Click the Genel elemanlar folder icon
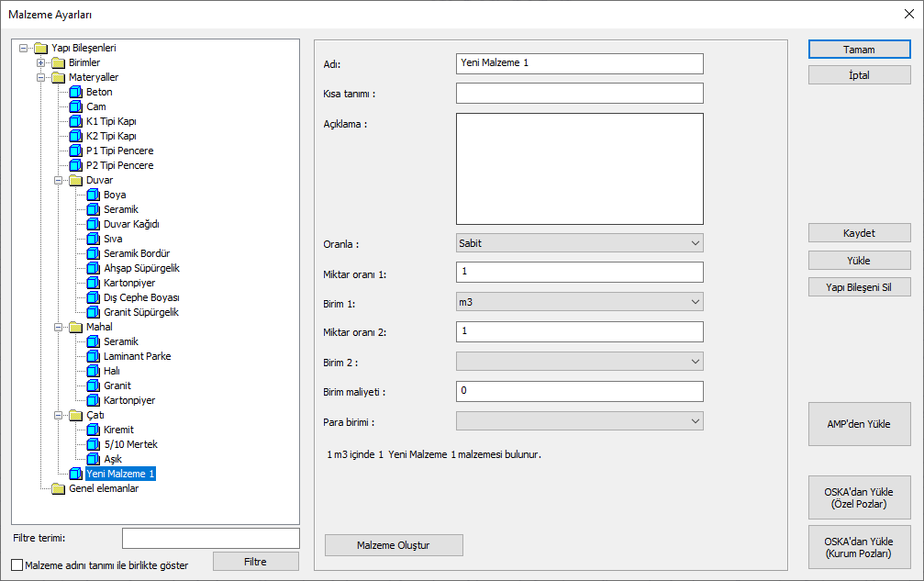 pos(59,489)
